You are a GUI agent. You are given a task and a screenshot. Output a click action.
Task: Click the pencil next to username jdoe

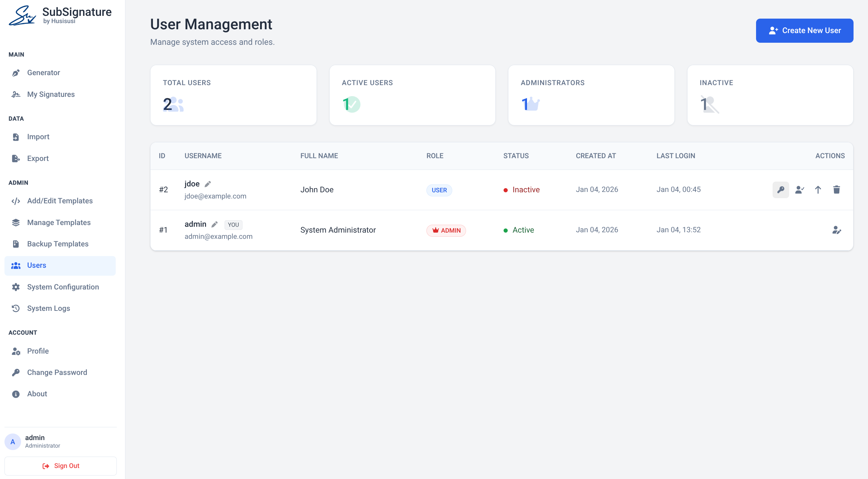pos(208,184)
